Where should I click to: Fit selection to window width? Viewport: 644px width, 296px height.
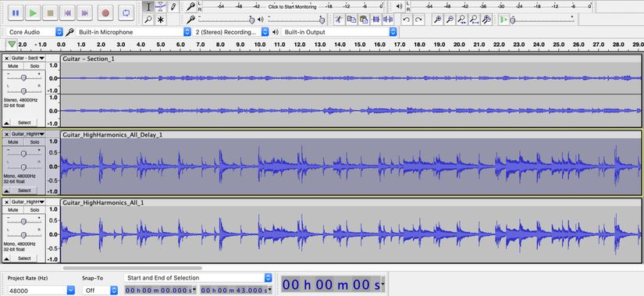pos(462,20)
